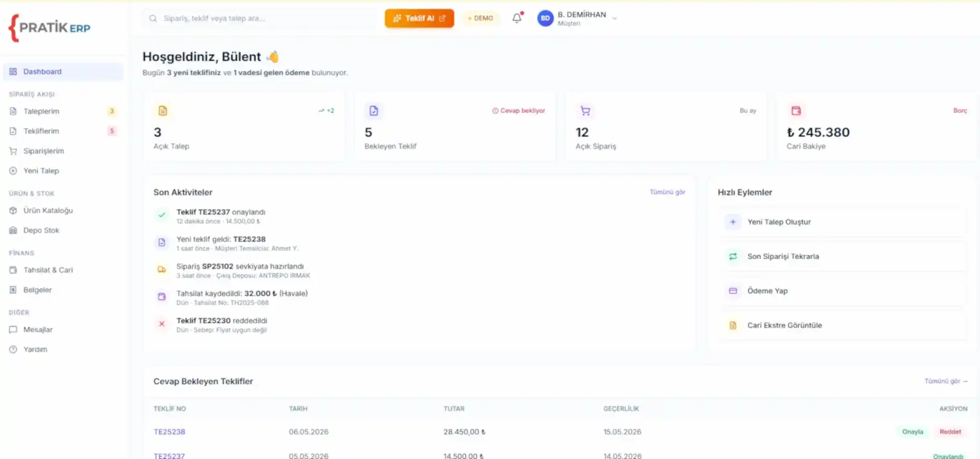The image size is (980, 459).
Task: Click the Ürün Kataloğu box icon
Action: [13, 210]
